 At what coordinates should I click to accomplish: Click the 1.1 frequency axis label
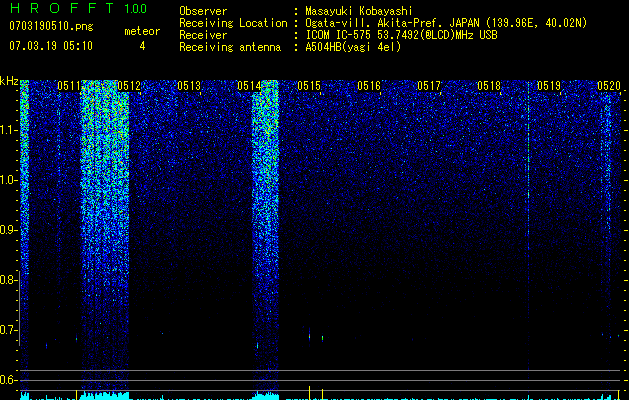tap(9, 130)
